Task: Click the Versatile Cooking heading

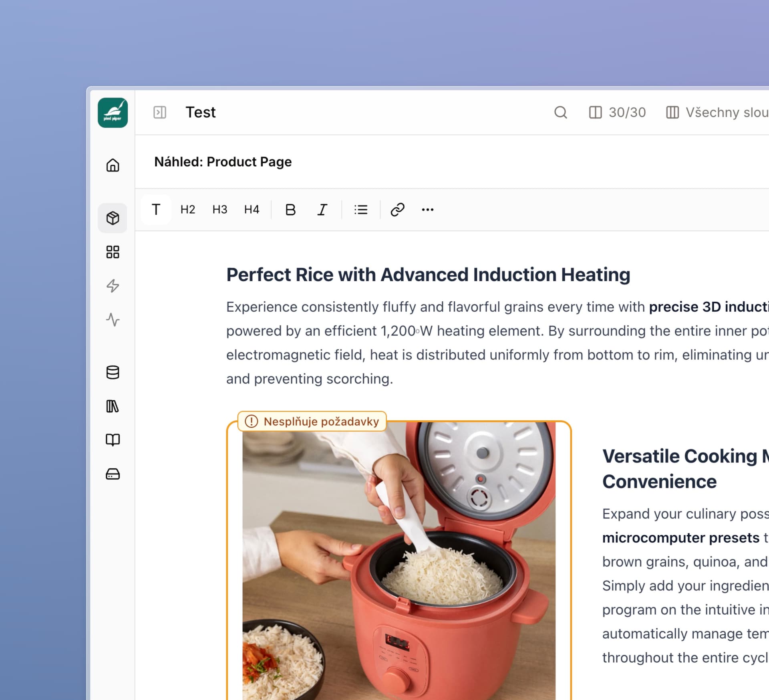Action: 686,469
